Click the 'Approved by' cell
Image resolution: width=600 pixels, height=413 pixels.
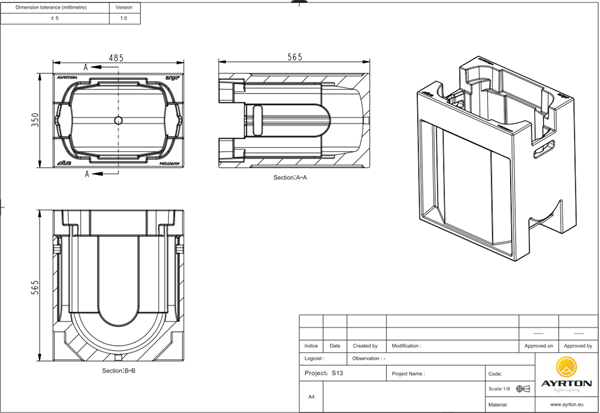(x=578, y=346)
